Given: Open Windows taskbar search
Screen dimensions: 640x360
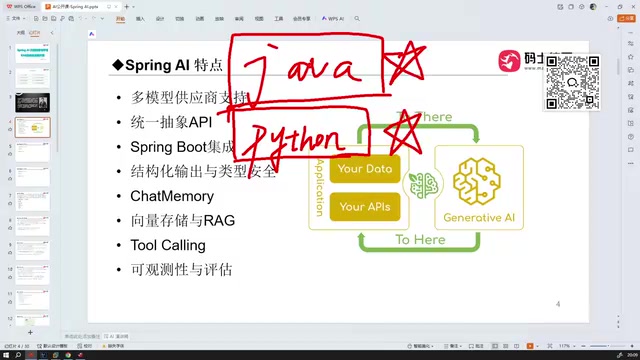Looking at the screenshot, I should 18,355.
